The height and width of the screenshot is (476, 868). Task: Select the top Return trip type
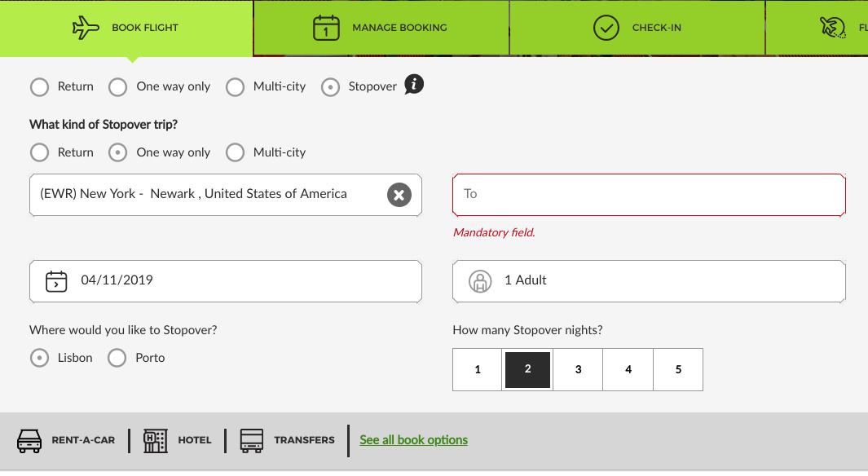pos(39,87)
